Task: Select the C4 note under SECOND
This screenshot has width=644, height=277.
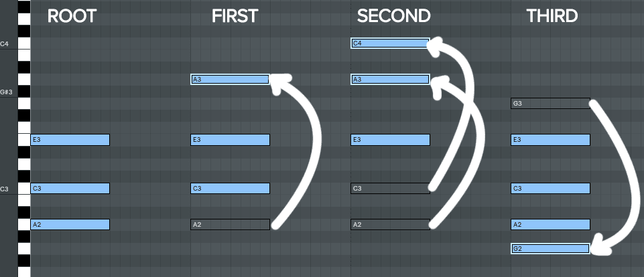Action: click(389, 43)
